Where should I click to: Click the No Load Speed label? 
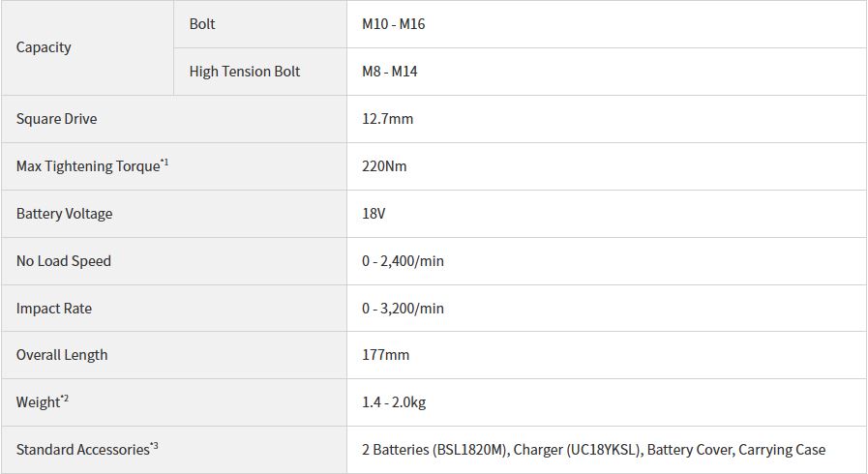coord(64,261)
